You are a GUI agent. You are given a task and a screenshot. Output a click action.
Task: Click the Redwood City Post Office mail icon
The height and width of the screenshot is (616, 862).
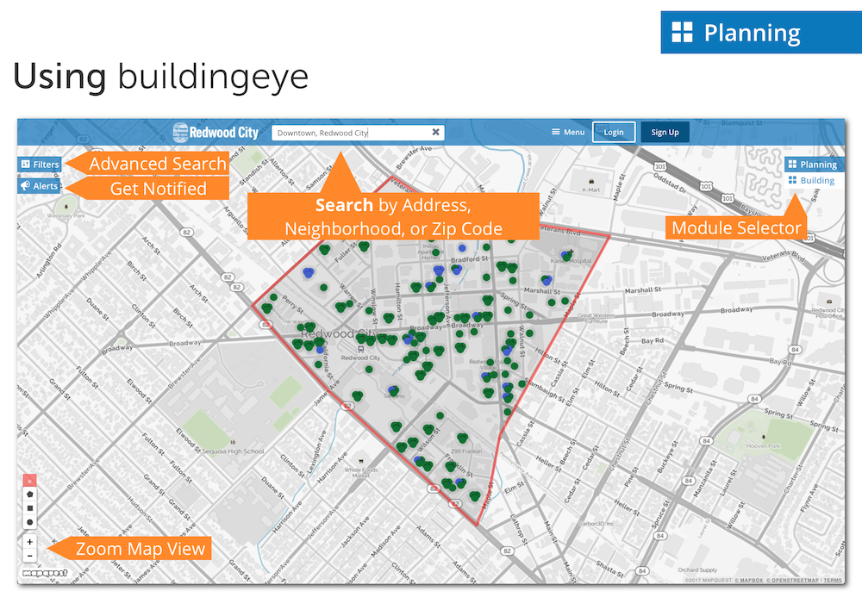point(828,302)
